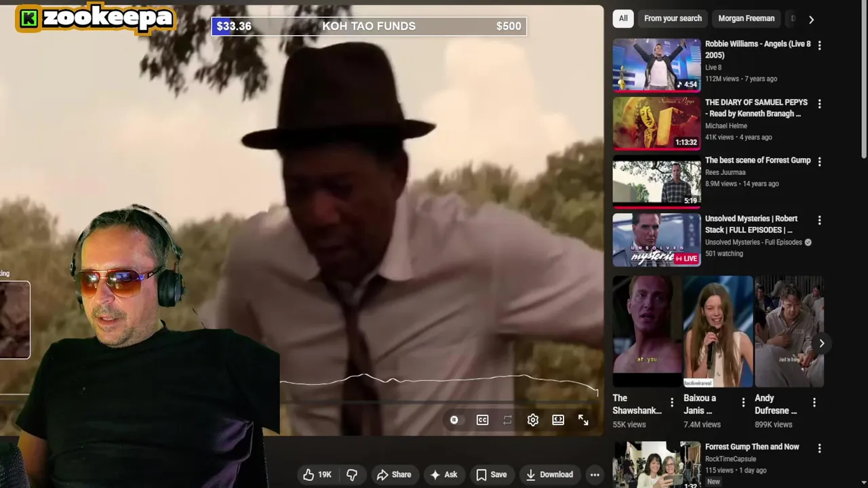Open Robbie Williams - Angels title link
This screenshot has height=488, width=868.
pyautogui.click(x=757, y=49)
